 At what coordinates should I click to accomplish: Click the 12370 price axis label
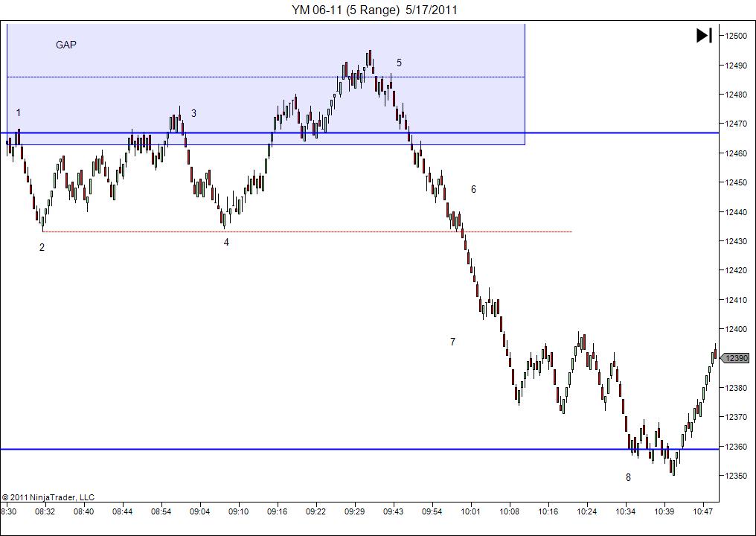(x=736, y=418)
